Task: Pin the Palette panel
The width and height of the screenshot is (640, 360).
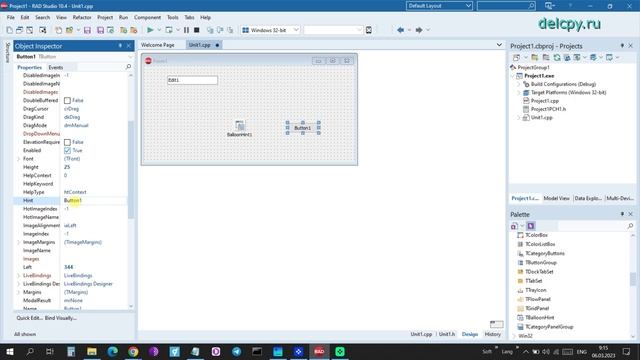Action: tap(622, 214)
